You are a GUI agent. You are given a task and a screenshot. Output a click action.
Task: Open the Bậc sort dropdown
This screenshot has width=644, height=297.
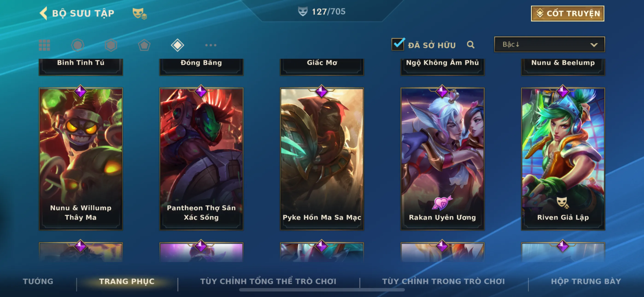coord(550,44)
